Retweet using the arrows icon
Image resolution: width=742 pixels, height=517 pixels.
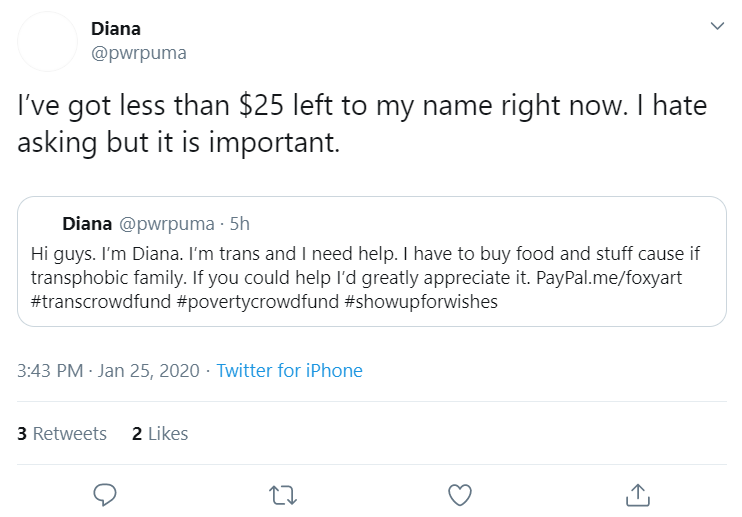pos(283,495)
